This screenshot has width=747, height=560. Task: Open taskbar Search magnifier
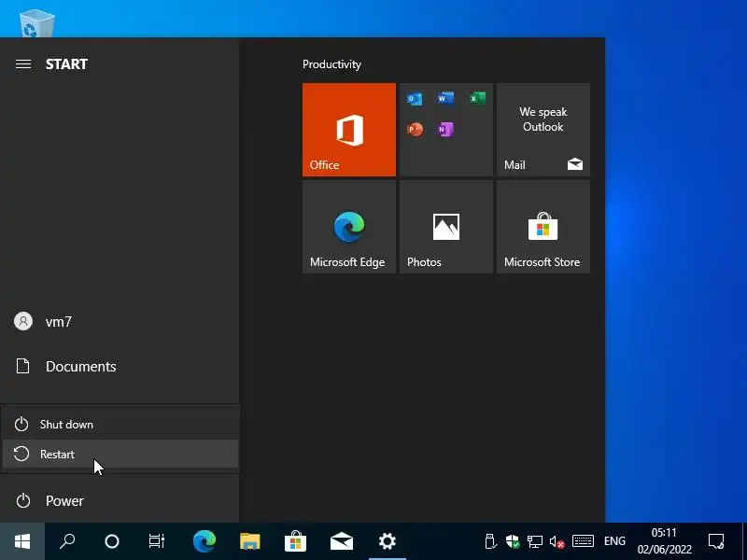(67, 541)
